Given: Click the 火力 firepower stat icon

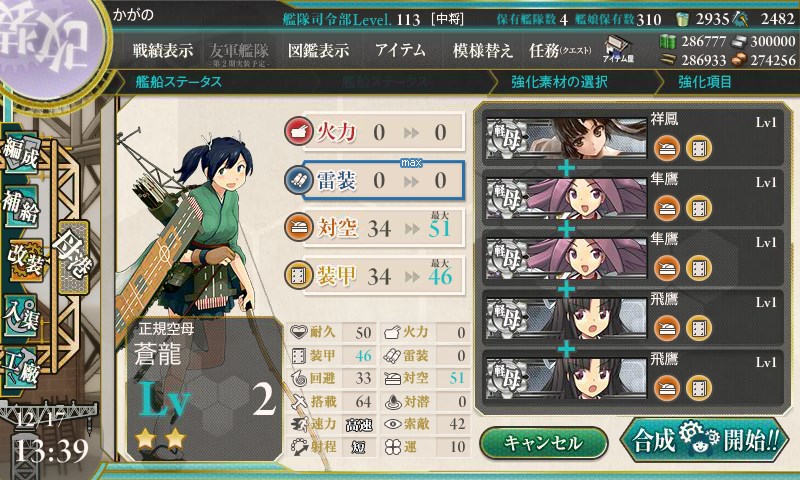Looking at the screenshot, I should [298, 132].
